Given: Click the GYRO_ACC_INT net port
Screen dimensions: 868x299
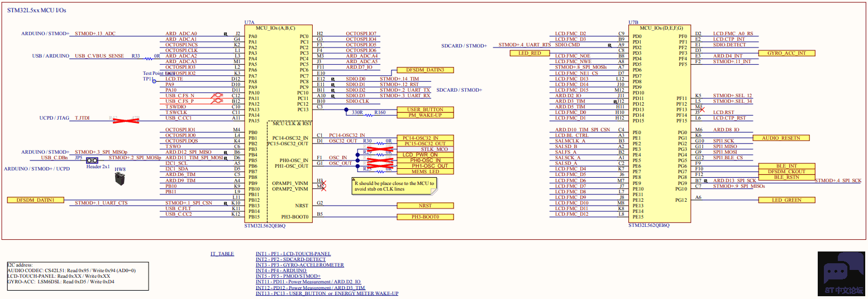Looking at the screenshot, I should (786, 53).
